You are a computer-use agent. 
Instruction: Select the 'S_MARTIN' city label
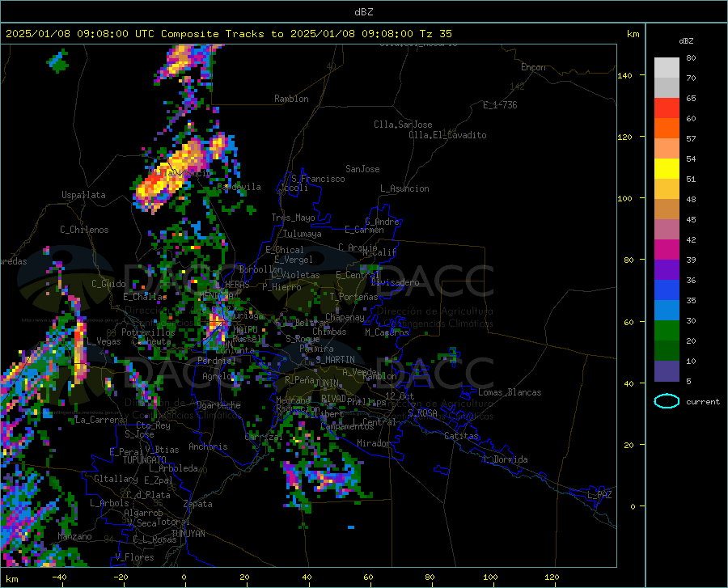(x=335, y=360)
